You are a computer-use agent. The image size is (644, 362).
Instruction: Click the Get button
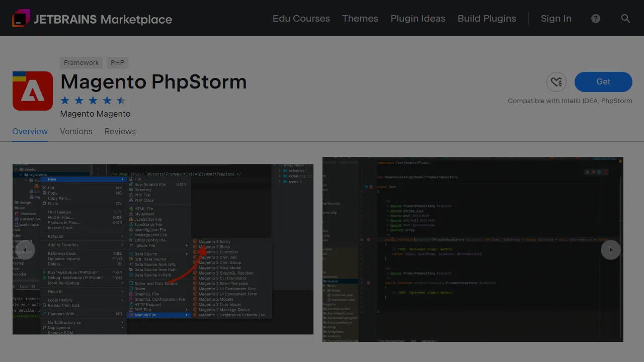point(603,81)
